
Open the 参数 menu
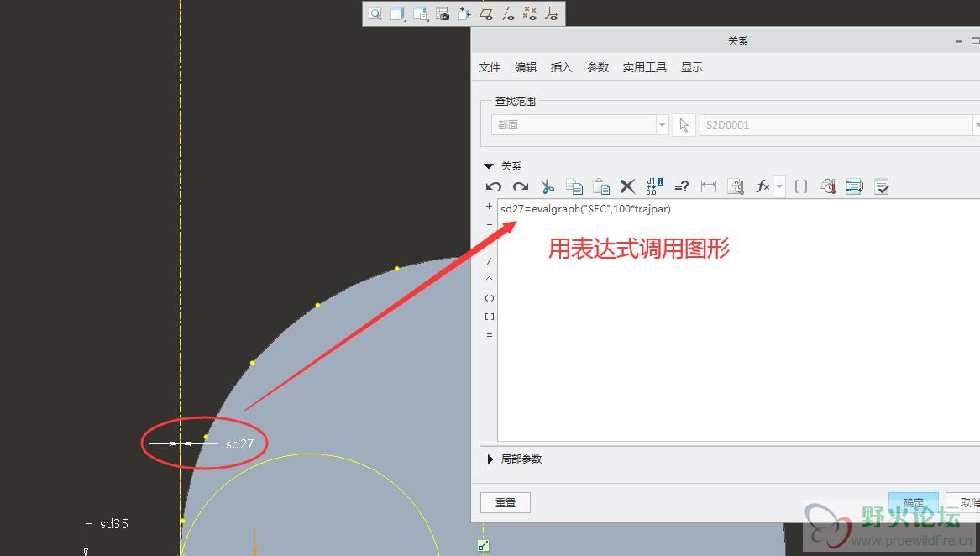click(x=598, y=67)
